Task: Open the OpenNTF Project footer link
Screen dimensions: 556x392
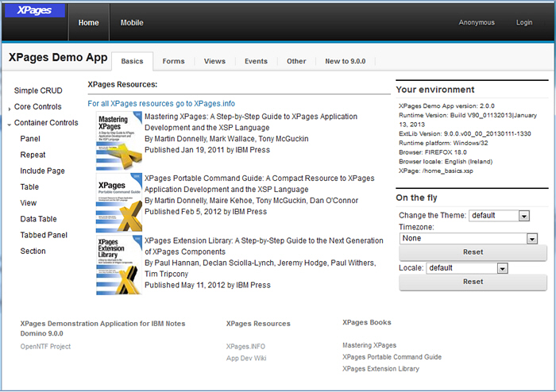Action: click(45, 346)
